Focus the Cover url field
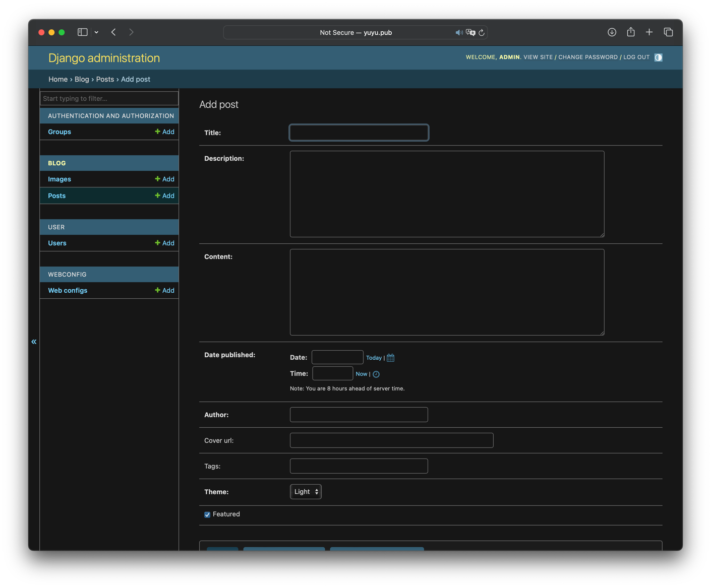Viewport: 711px width, 588px height. (x=392, y=440)
